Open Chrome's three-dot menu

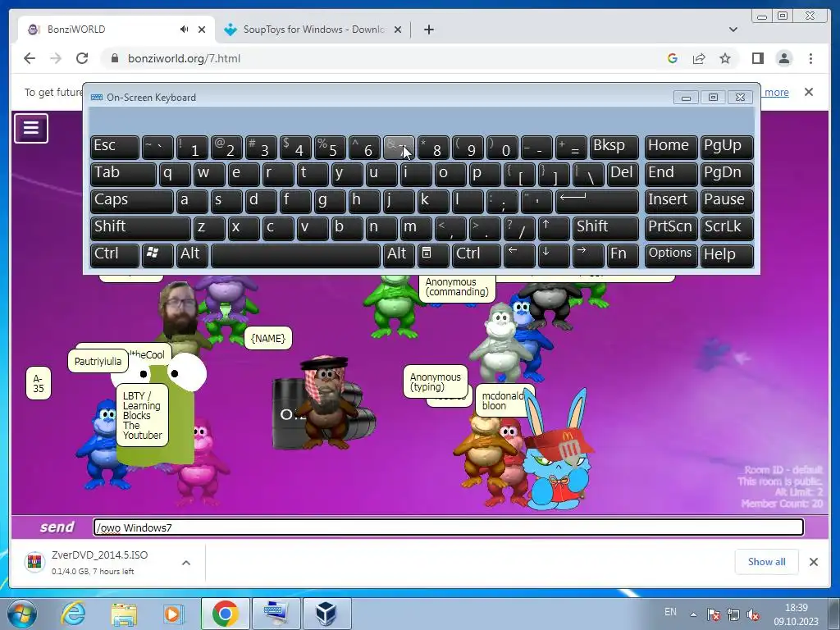point(810,58)
